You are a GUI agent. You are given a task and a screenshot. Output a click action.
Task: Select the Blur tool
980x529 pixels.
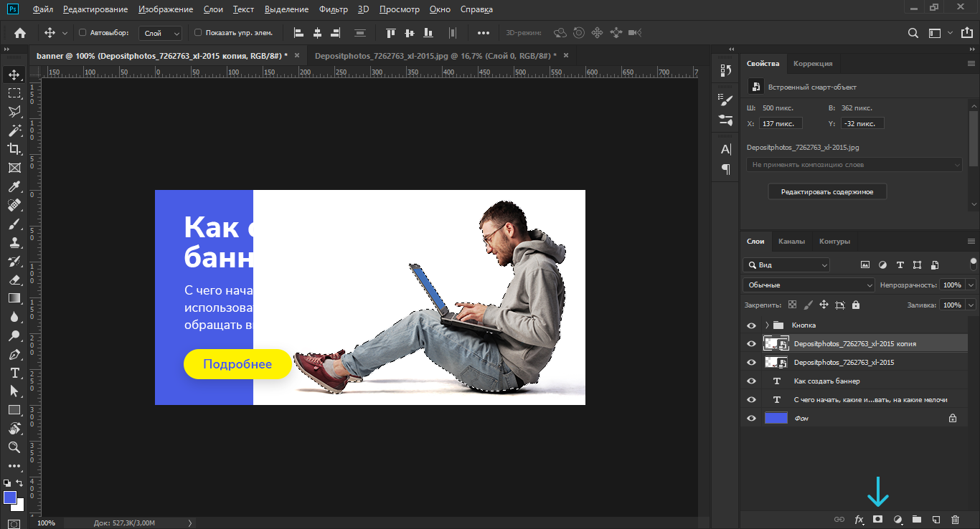click(14, 317)
